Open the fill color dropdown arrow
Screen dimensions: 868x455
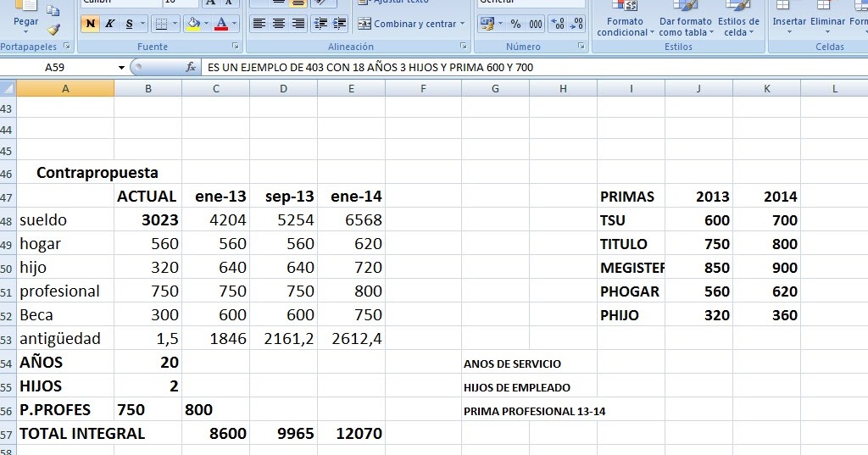pyautogui.click(x=207, y=24)
